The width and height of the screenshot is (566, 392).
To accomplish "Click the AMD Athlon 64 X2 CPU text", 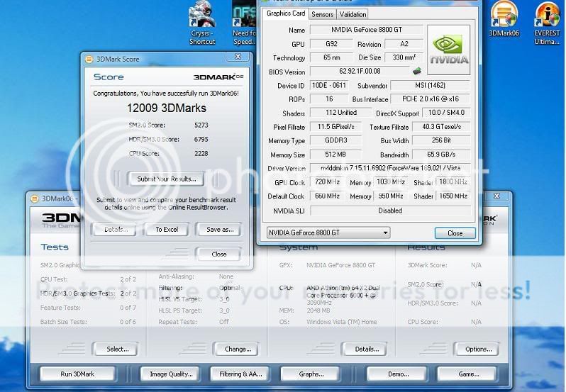I will coord(343,295).
